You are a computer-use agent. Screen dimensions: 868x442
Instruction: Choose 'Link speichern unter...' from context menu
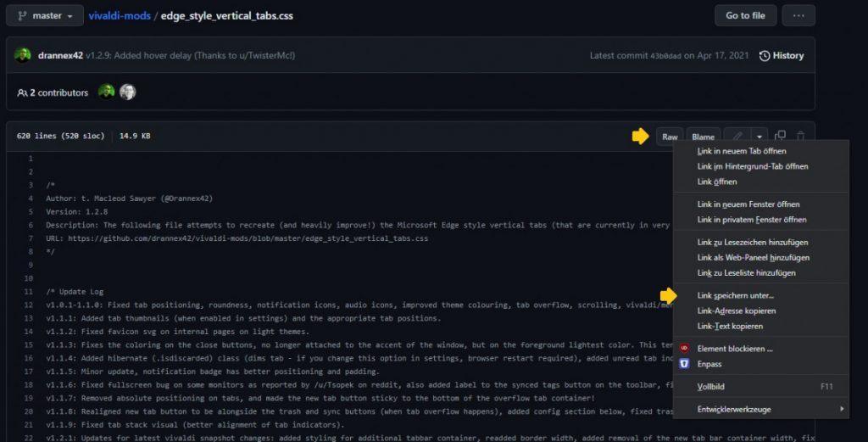[x=735, y=295]
